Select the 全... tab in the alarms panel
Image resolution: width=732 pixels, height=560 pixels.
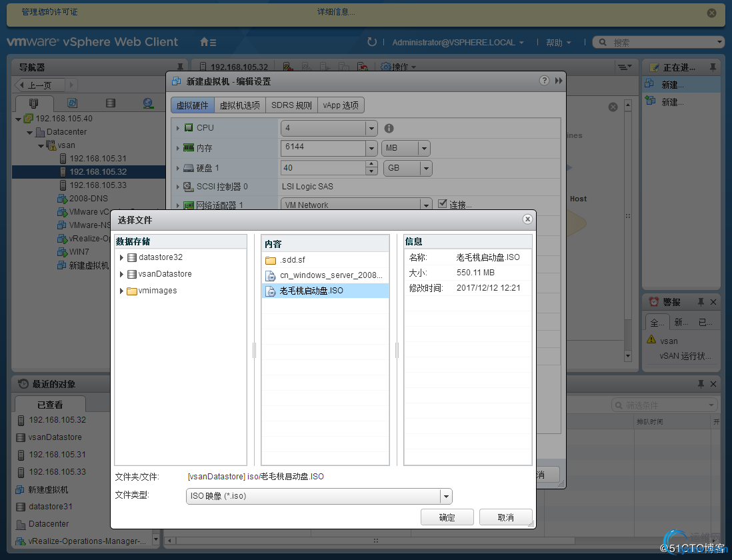point(657,323)
